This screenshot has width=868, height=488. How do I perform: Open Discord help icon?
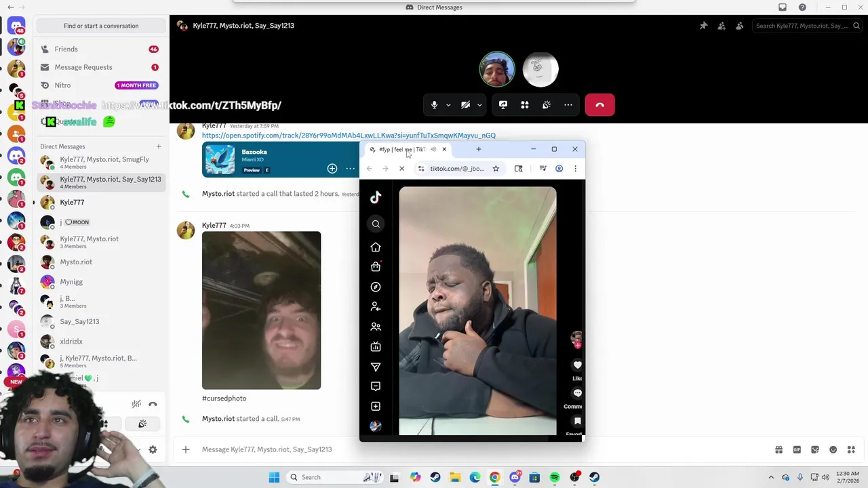pyautogui.click(x=802, y=7)
